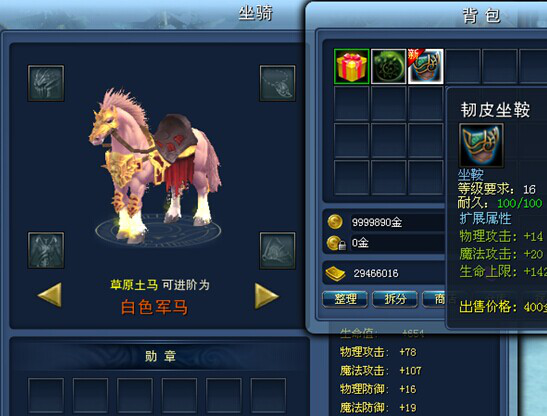The image size is (547, 416).
Task: Click the gold ingot currency icon
Action: tap(335, 273)
